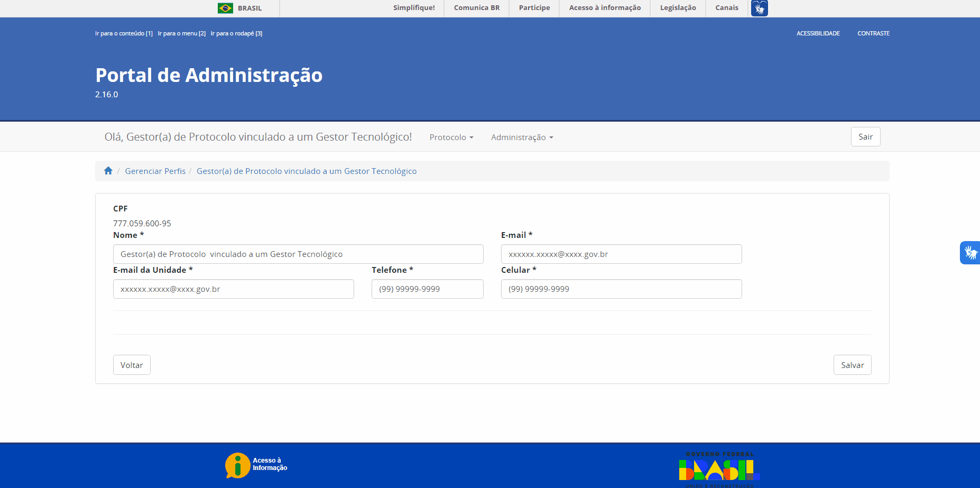
Task: Click into the Telefone input field
Action: point(427,289)
